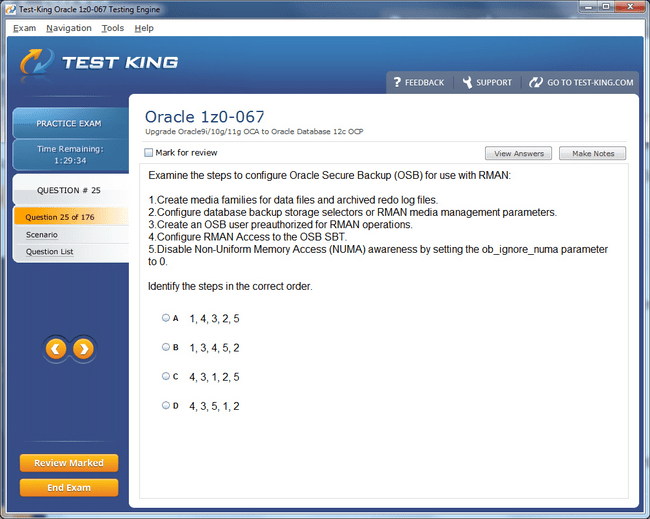The height and width of the screenshot is (519, 650).
Task: Click step 1 'Create media families' text
Action: click(293, 200)
